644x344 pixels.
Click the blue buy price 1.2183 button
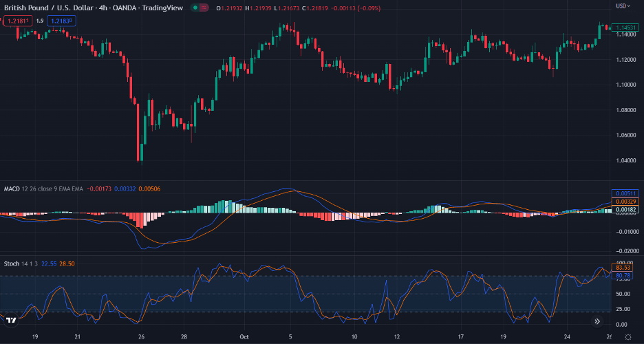(x=62, y=21)
